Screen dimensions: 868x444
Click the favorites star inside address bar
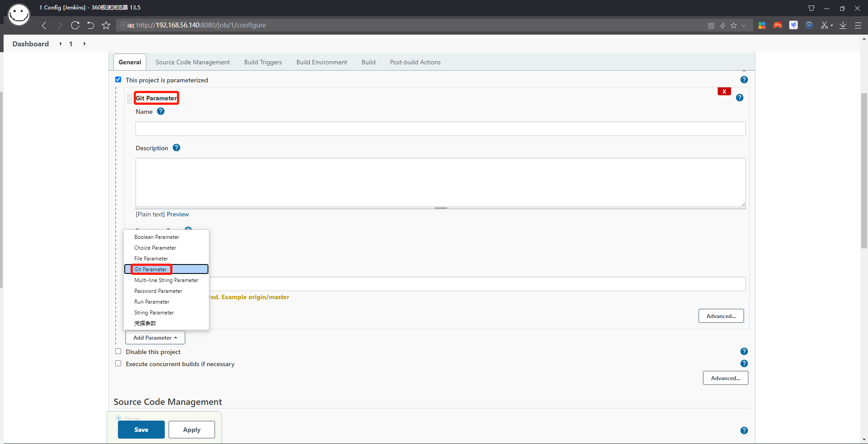click(x=734, y=26)
